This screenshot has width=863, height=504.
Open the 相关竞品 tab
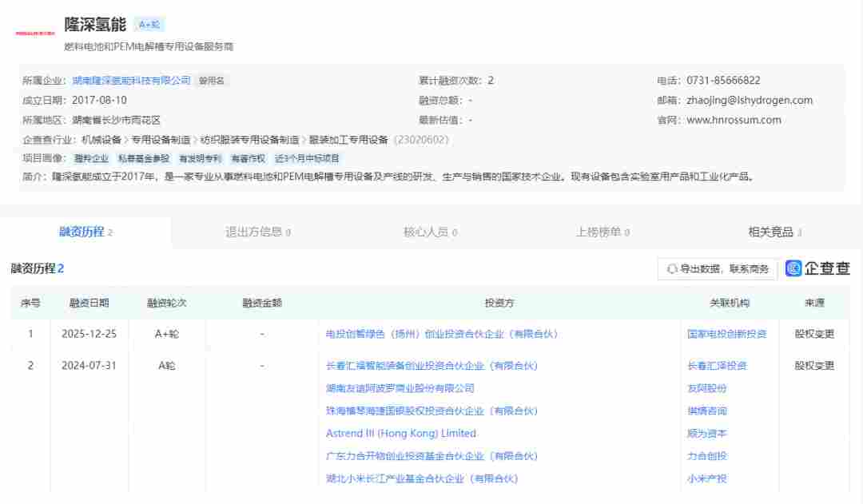point(771,232)
